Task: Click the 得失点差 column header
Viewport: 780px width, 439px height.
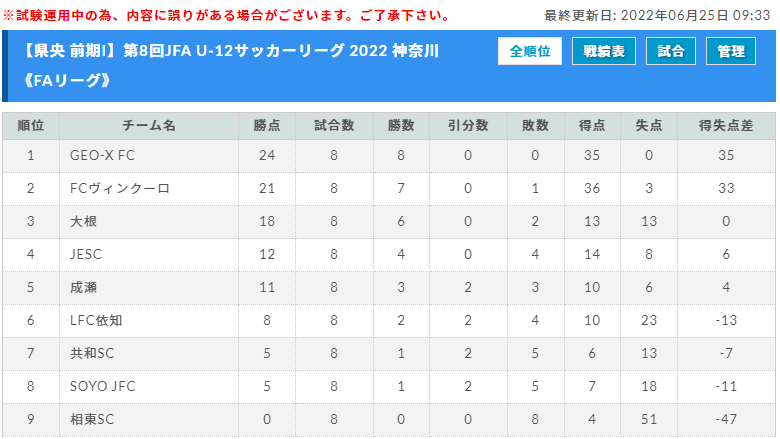Action: 726,126
